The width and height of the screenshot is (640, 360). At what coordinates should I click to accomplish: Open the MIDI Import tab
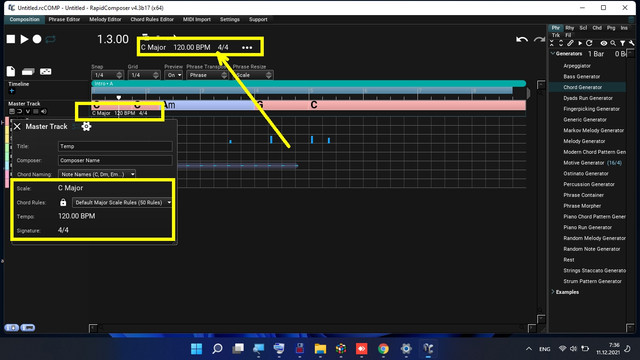coord(197,20)
